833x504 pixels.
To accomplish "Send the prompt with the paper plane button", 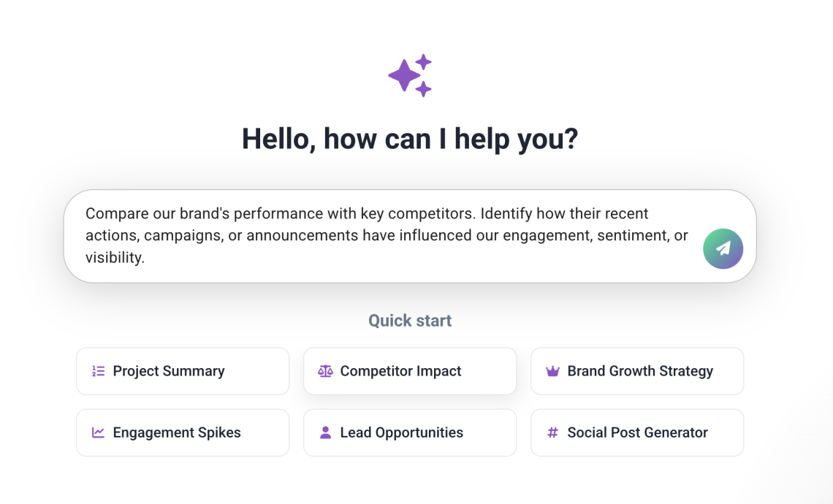I will click(723, 248).
